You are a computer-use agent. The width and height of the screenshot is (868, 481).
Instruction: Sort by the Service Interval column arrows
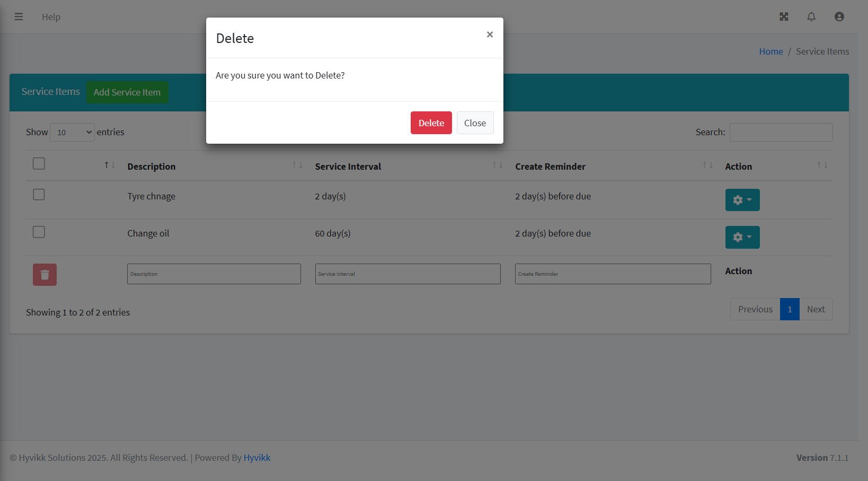[497, 165]
